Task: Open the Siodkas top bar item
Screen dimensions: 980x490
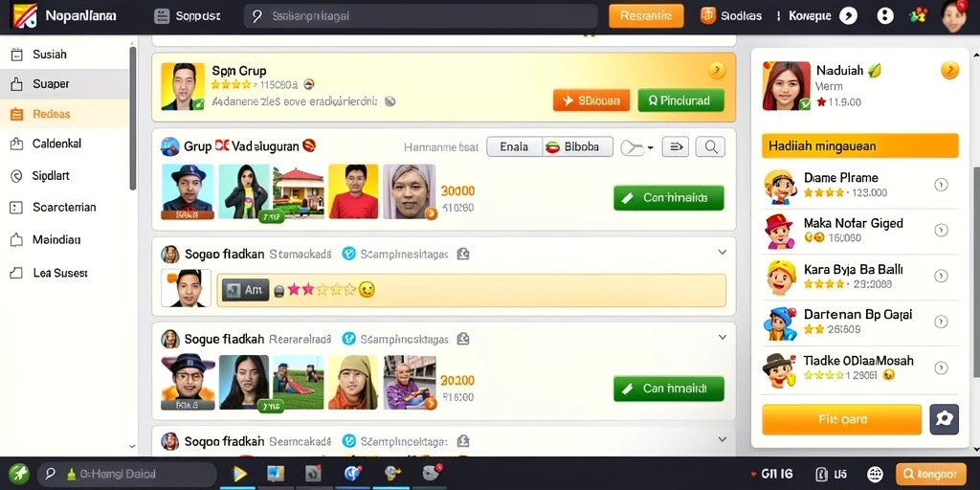Action: (731, 16)
